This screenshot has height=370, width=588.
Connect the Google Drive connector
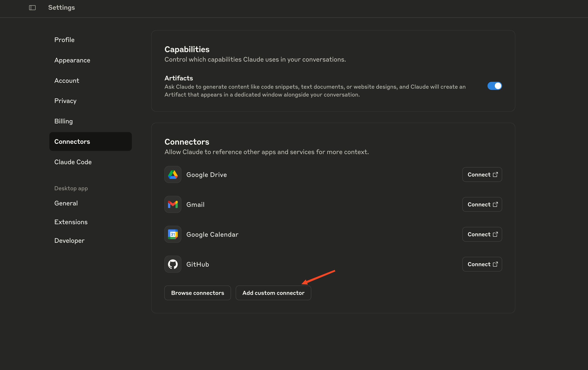pos(482,175)
